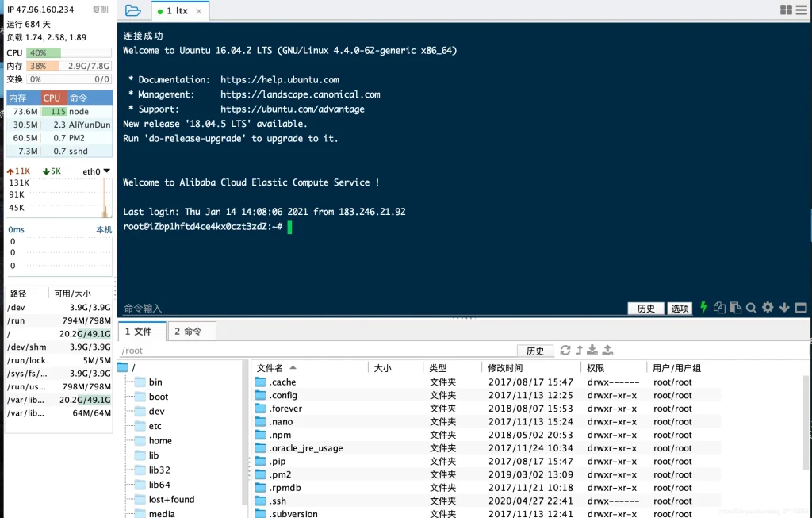The width and height of the screenshot is (812, 518).
Task: Click the 选项 button in the terminal toolbar
Action: [680, 308]
